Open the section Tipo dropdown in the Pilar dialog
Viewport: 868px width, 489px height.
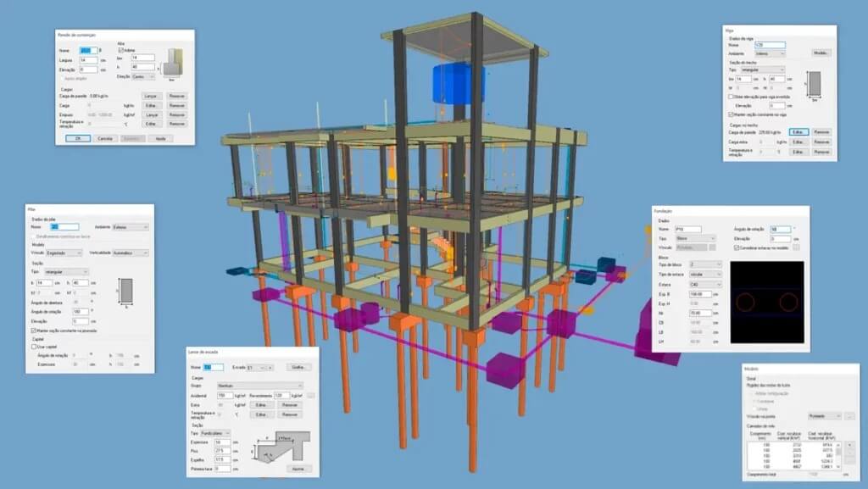click(66, 272)
